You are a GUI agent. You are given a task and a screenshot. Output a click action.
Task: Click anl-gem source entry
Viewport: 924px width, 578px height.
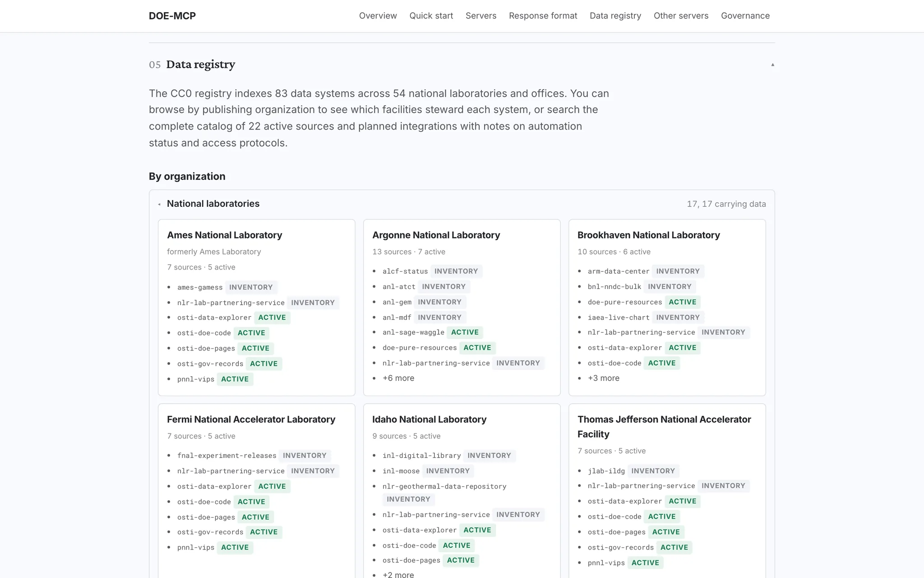pos(397,302)
